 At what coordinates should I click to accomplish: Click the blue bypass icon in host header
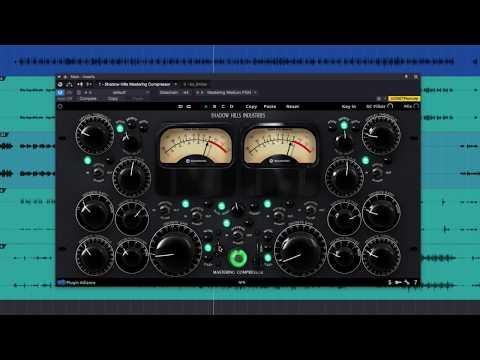tap(60, 92)
